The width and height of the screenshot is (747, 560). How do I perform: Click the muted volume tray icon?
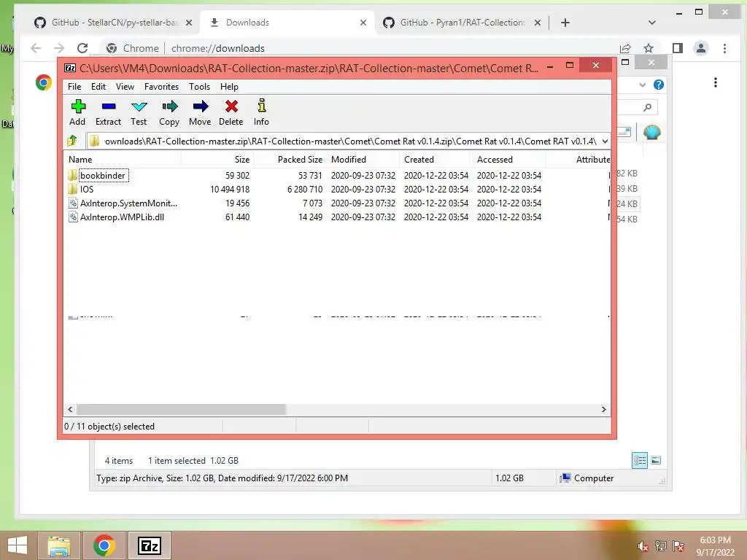coord(643,546)
